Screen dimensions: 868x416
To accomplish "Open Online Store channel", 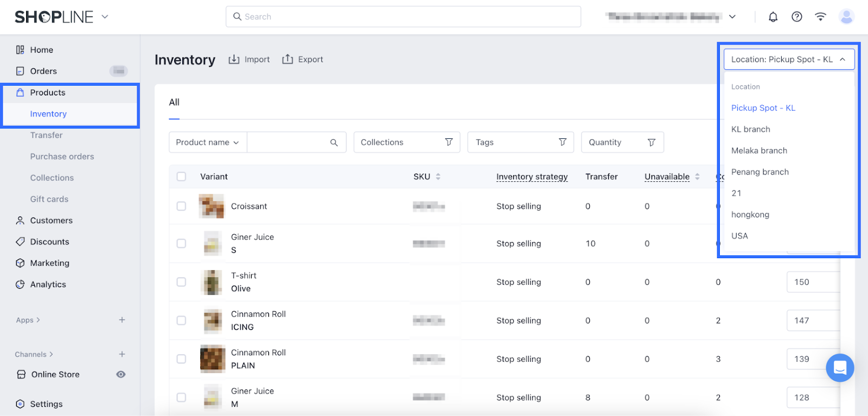I will click(x=55, y=374).
